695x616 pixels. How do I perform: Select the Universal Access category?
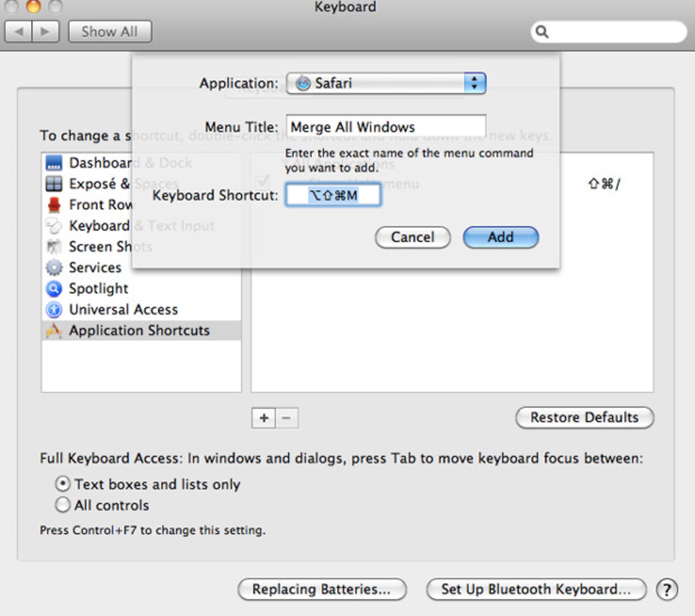pos(141,310)
